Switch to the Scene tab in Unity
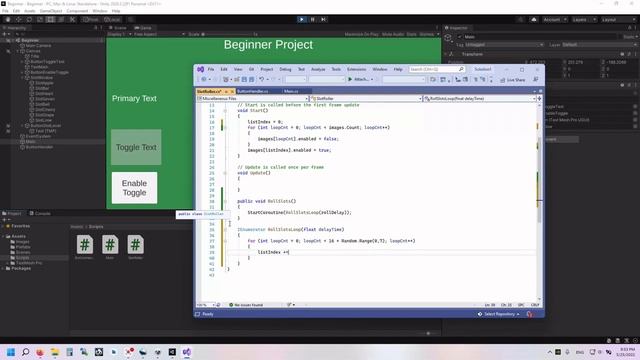The height and width of the screenshot is (360, 640). click(118, 28)
